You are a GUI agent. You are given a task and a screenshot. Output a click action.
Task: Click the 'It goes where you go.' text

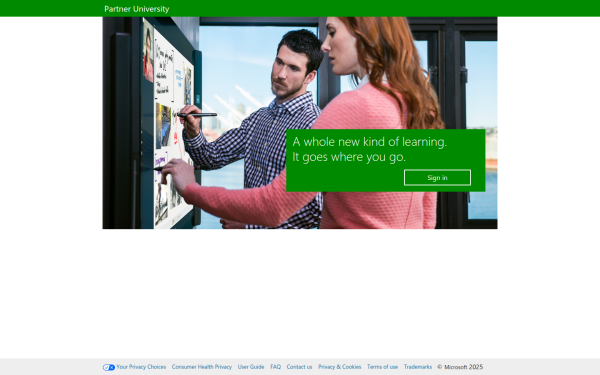349,157
